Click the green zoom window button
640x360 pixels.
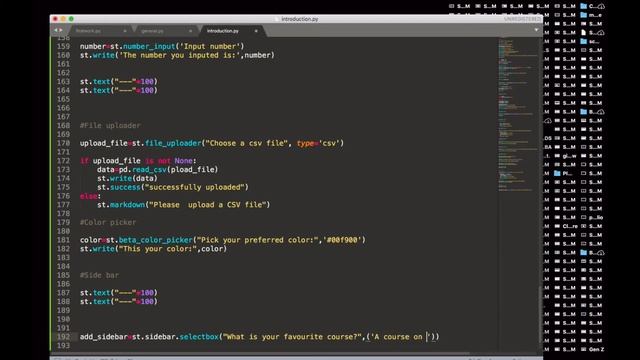(x=71, y=19)
